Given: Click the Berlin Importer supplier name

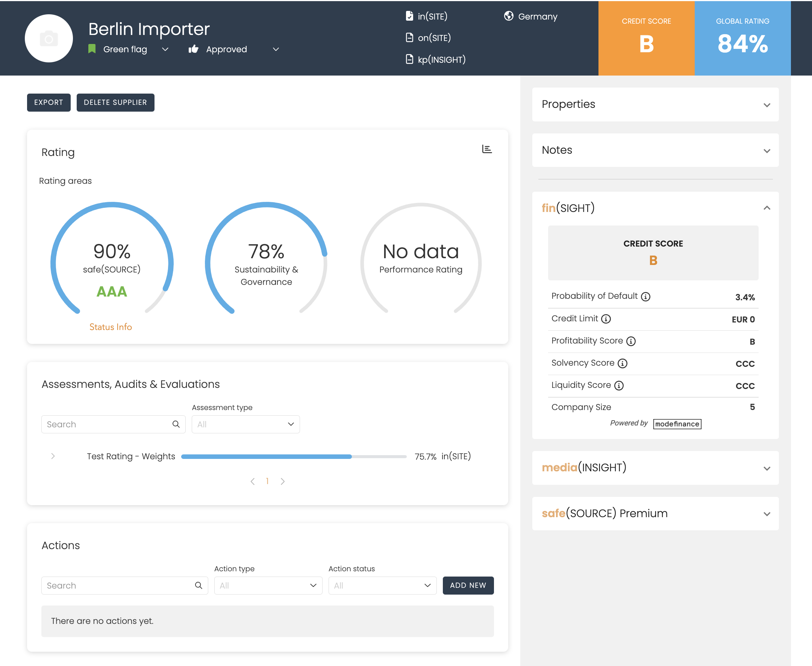Looking at the screenshot, I should [149, 29].
